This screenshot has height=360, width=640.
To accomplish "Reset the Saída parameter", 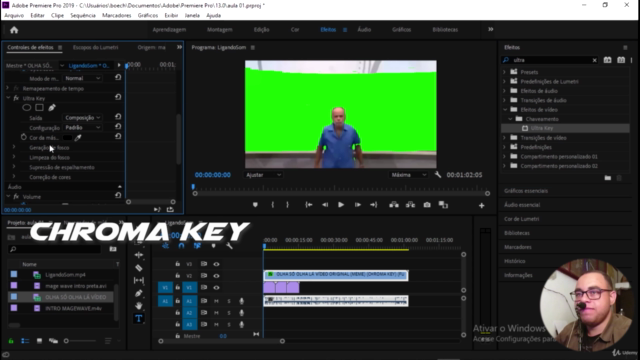I will pos(118,117).
